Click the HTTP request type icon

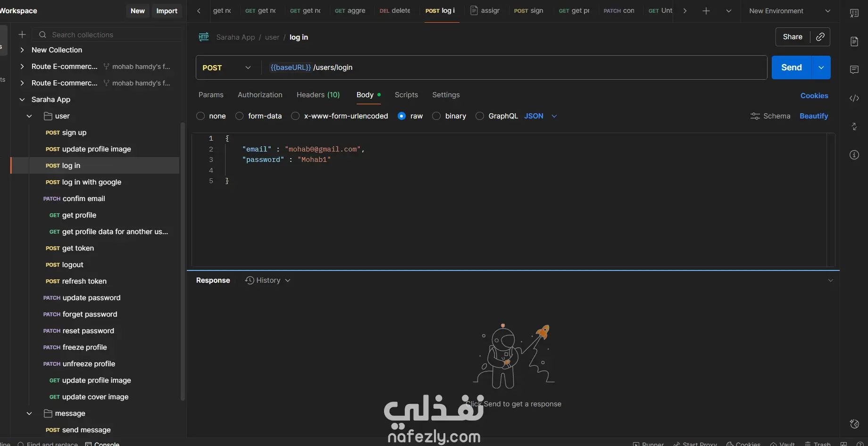[x=204, y=37]
